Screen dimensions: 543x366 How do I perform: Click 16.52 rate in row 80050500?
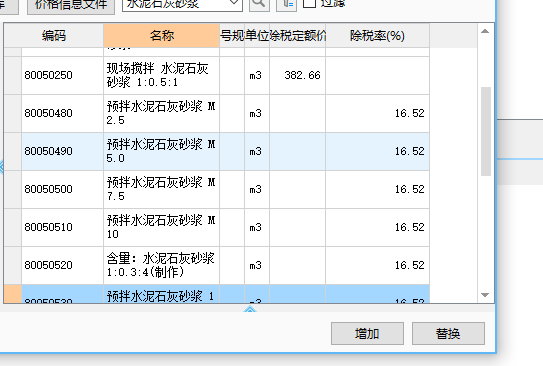(377, 189)
